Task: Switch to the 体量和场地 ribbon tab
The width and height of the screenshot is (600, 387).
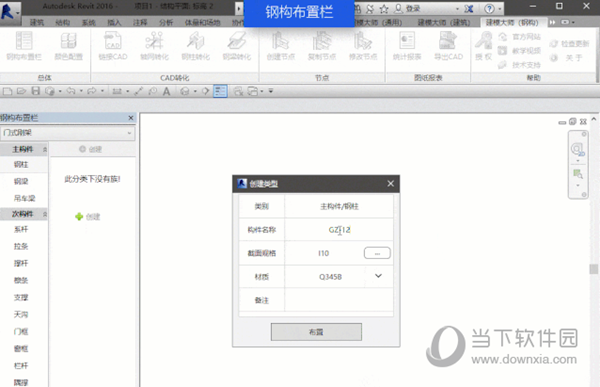Action: coord(202,23)
